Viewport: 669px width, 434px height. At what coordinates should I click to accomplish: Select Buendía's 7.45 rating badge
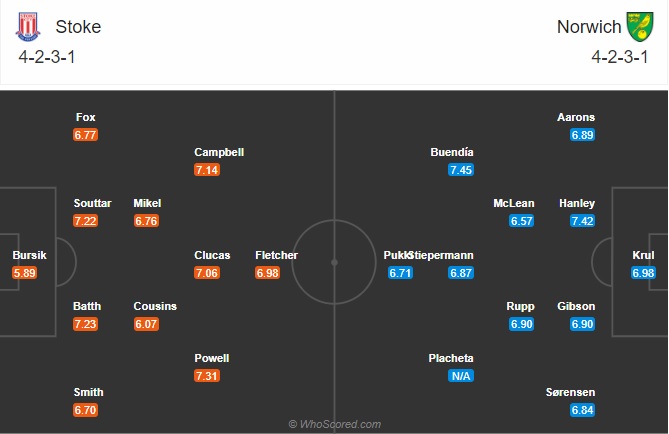pos(461,170)
